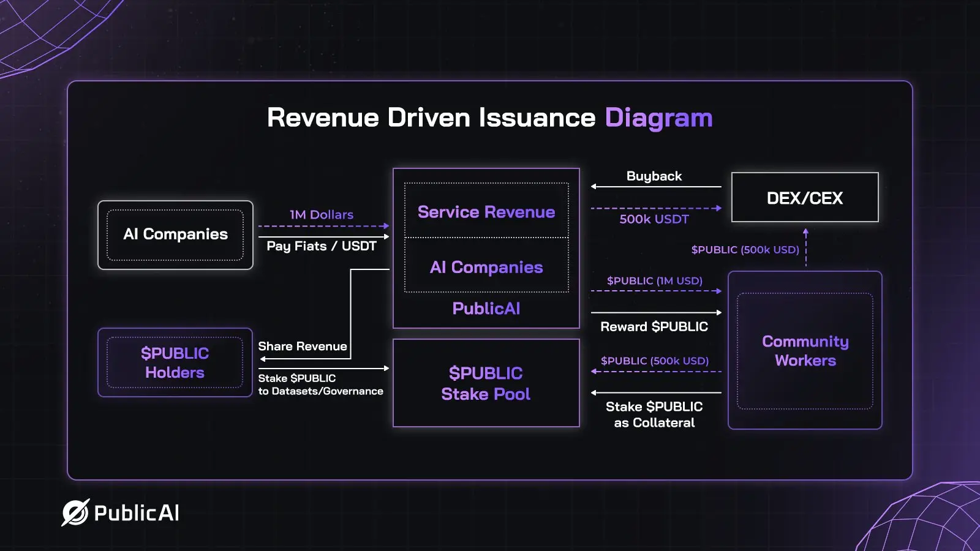
Task: Click 'Stake $PUBLIC to Datasets/Governance' text
Action: click(320, 384)
